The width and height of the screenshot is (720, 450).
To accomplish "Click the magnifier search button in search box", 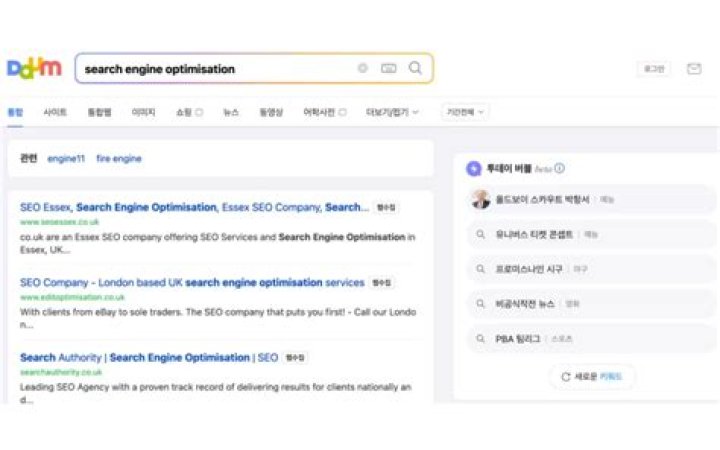I will click(415, 68).
